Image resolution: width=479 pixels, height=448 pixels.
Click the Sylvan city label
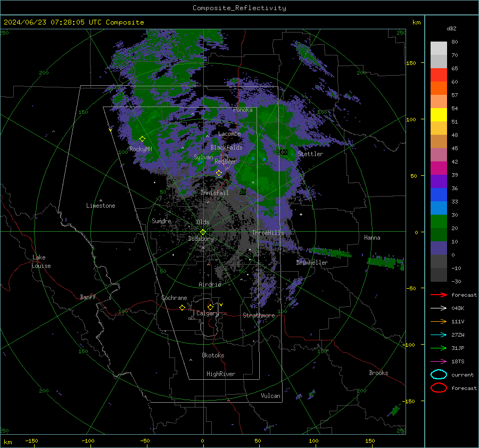[x=203, y=157]
